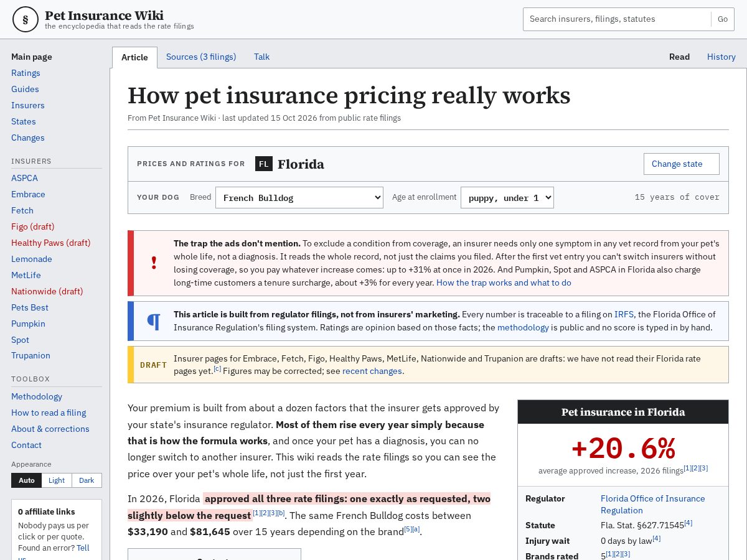Open the Age at enrollment dropdown
747x560 pixels.
pos(507,198)
